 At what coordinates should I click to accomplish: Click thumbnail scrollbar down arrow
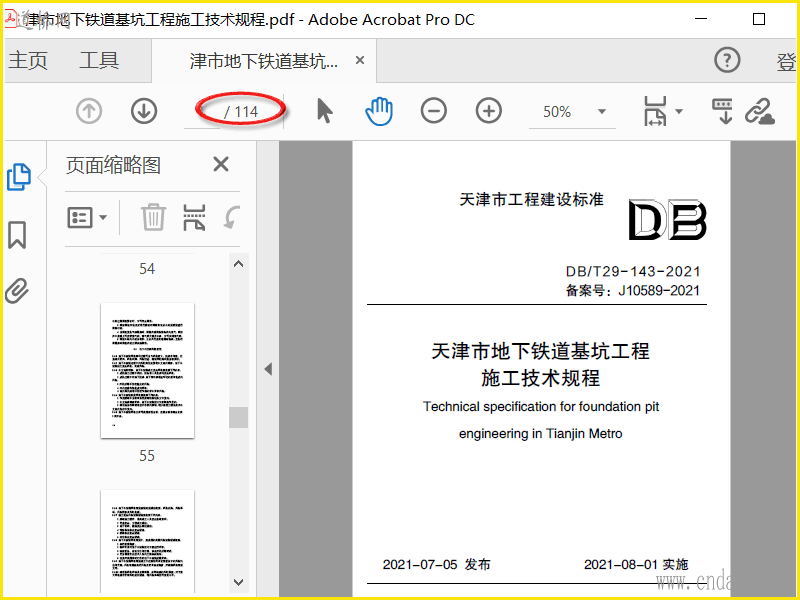[238, 582]
